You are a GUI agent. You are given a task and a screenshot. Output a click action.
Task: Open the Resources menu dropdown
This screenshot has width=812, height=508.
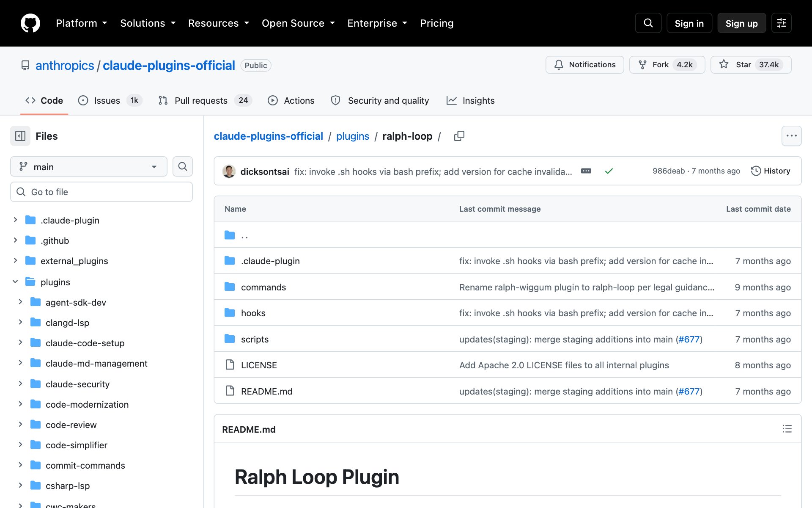coord(218,23)
